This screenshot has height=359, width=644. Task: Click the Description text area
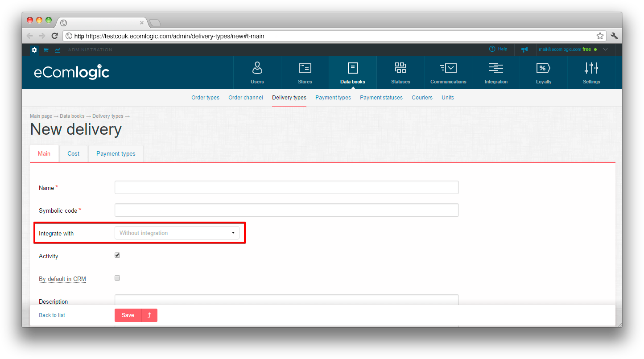pyautogui.click(x=287, y=300)
